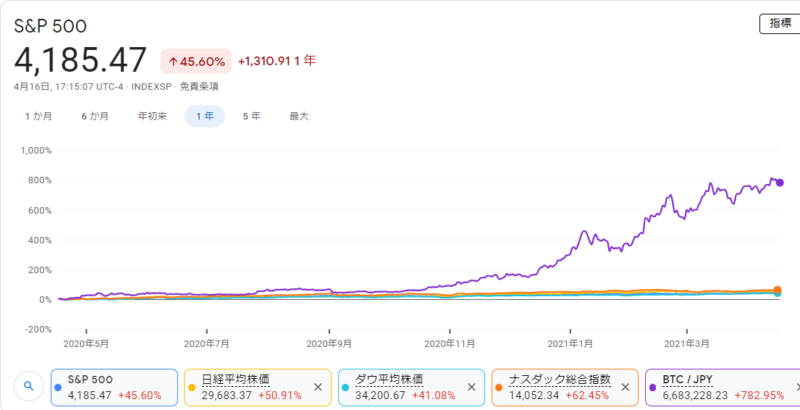Click the ↑45.60% change badge

[x=196, y=62]
